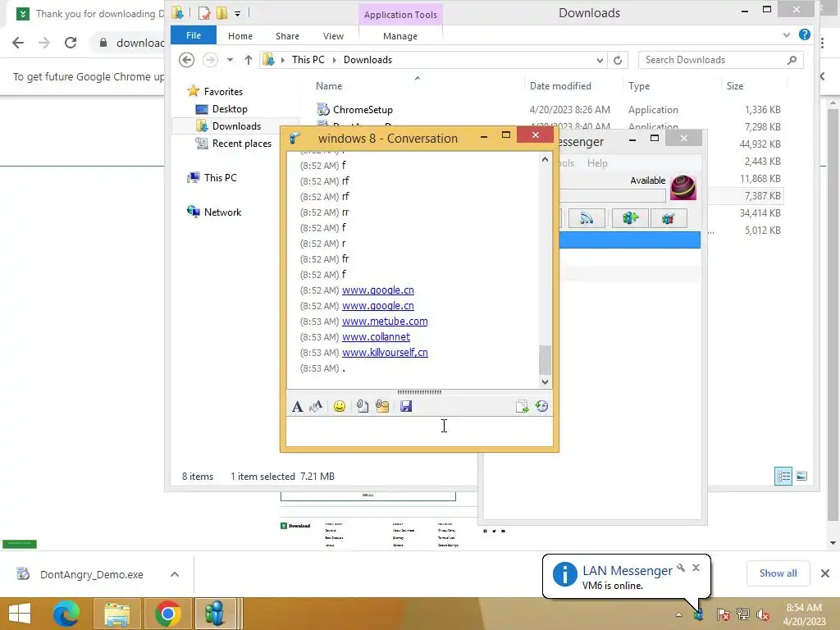This screenshot has width=840, height=630.
Task: Open DontAngry_Demo.exe download options chevron
Action: 175,574
